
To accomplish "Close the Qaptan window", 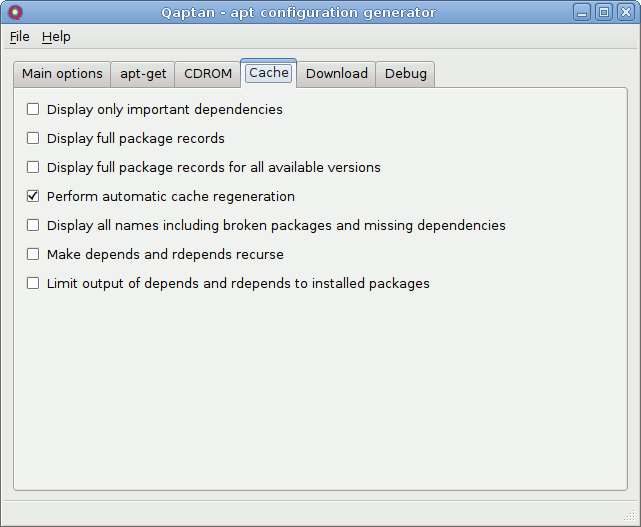I will (x=626, y=12).
